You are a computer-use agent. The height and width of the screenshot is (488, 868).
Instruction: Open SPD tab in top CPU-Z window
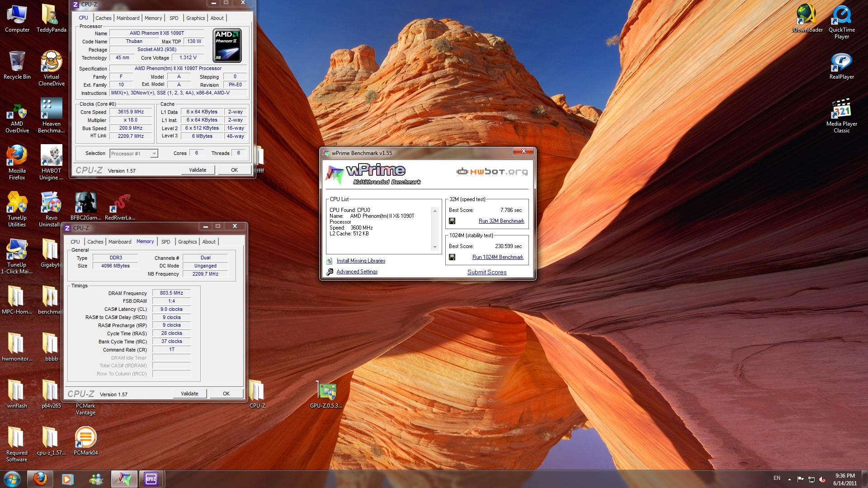pyautogui.click(x=174, y=18)
